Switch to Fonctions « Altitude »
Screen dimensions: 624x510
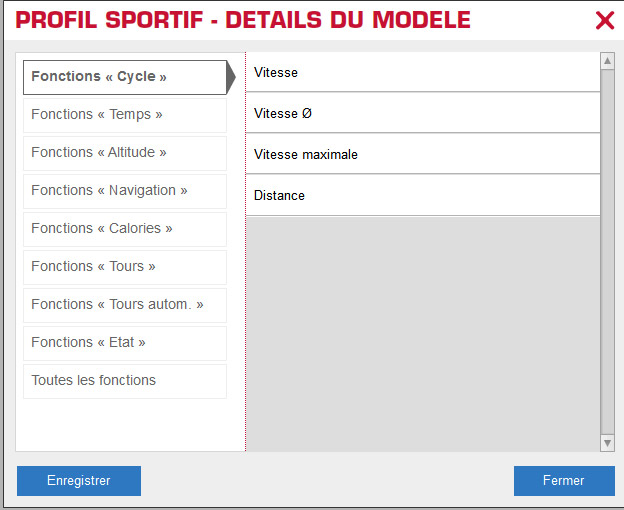tap(125, 153)
